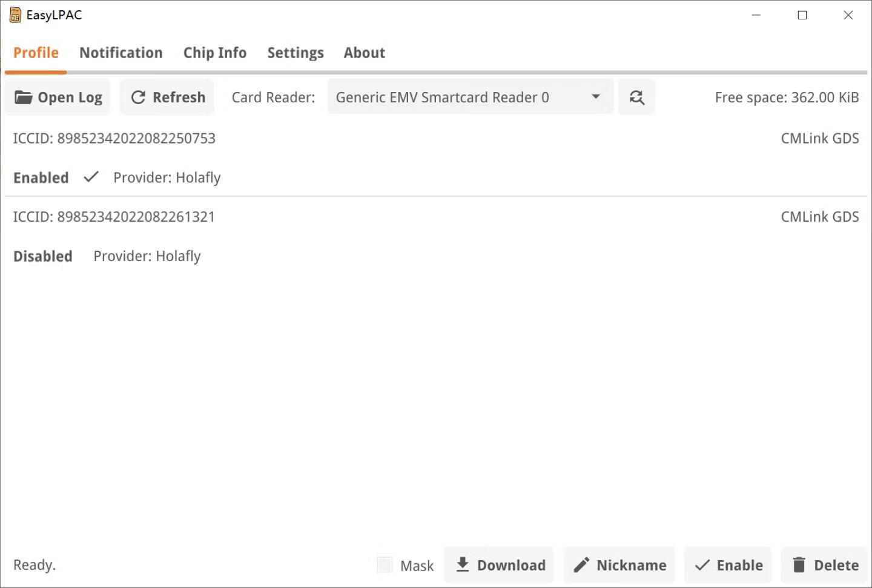Screen dimensions: 872x588
Task: Click the rescan card readers icon
Action: [636, 97]
